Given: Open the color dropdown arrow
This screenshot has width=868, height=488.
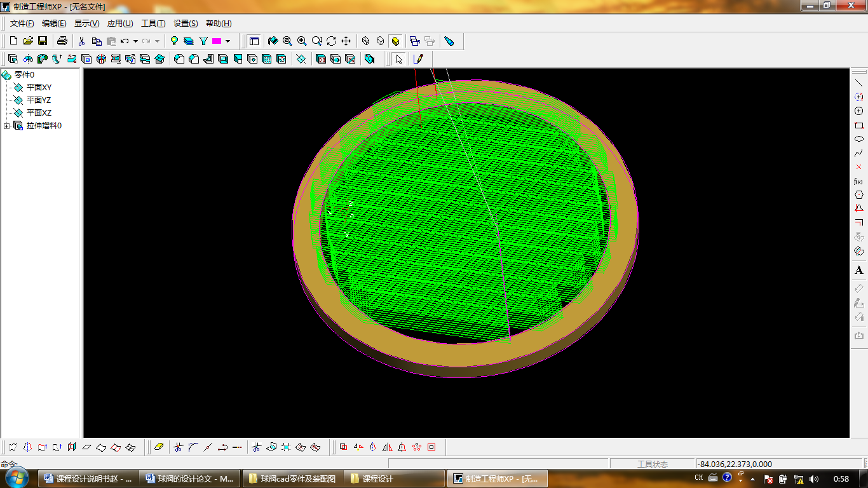Looking at the screenshot, I should click(228, 41).
